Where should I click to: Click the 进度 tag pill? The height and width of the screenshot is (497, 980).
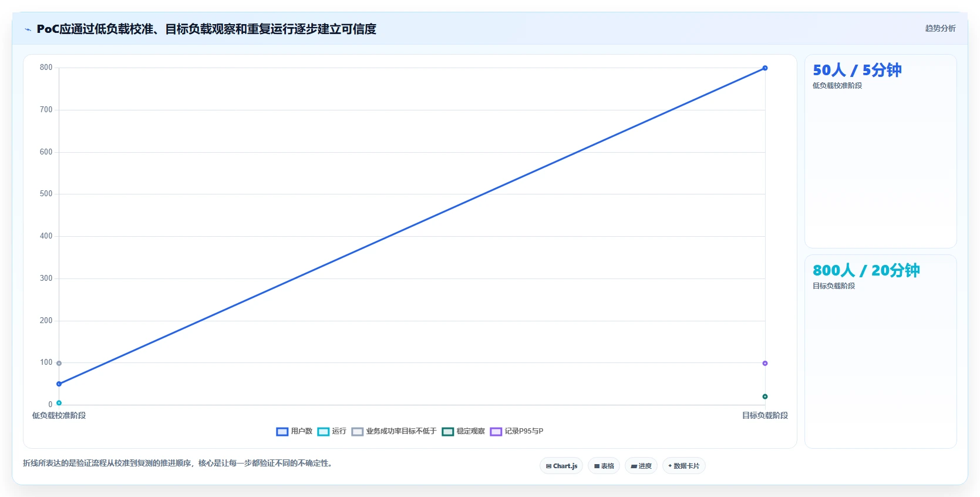(641, 466)
